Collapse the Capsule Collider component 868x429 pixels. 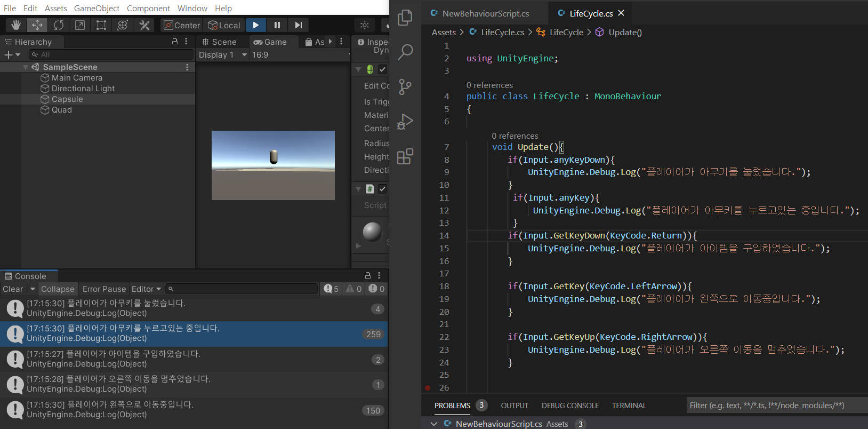coord(358,69)
